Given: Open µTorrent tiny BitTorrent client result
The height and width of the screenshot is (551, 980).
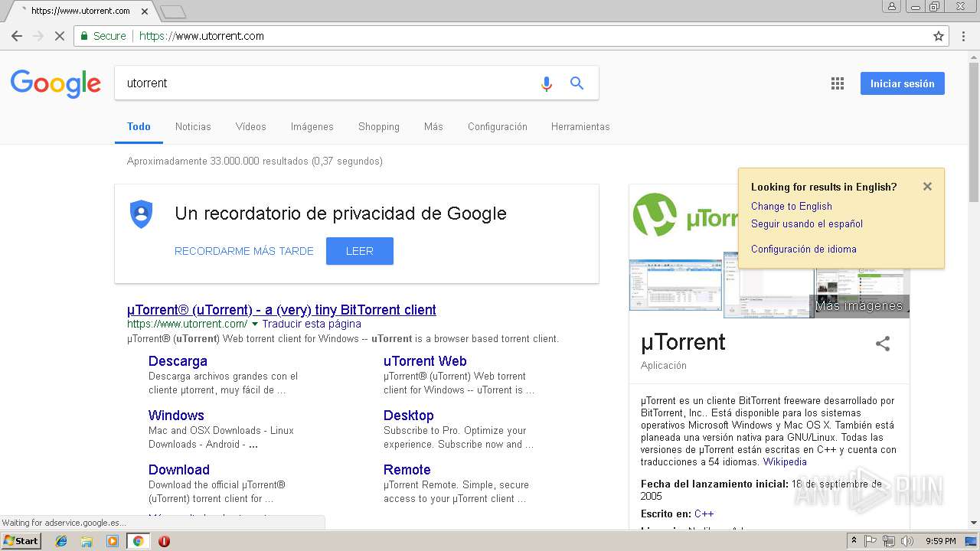Looking at the screenshot, I should (282, 310).
